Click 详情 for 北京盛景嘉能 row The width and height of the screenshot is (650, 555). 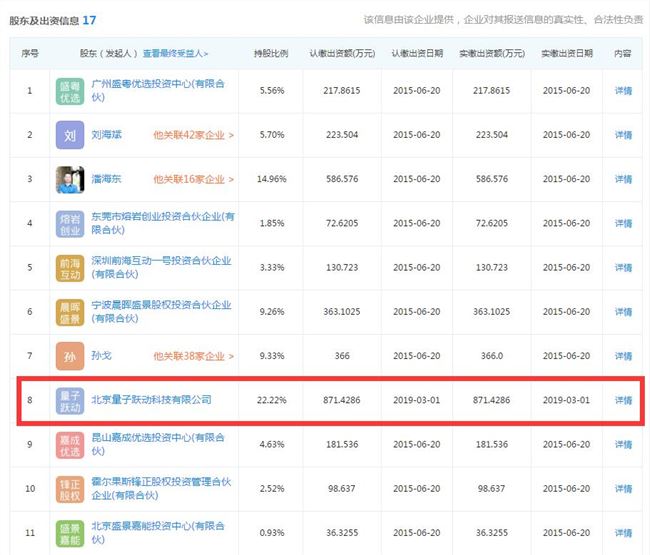tap(623, 533)
